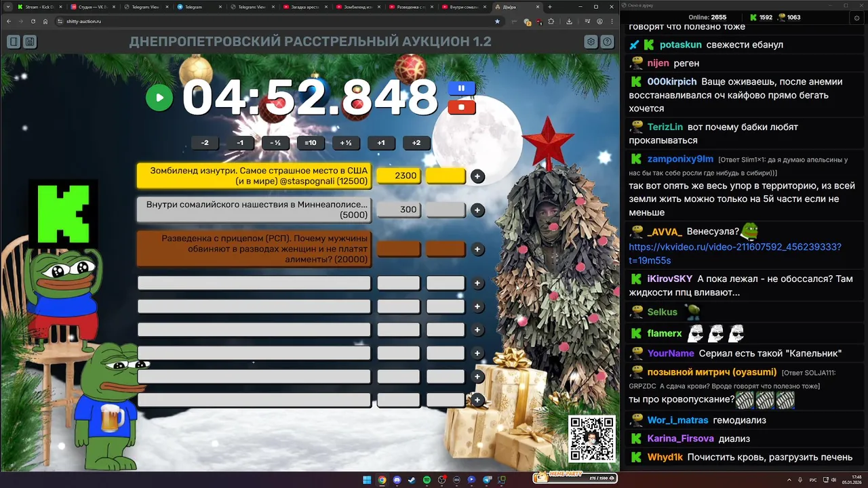Click empty yellow add-amount field beside 2300
Image resolution: width=868 pixels, height=488 pixels.
coord(446,176)
